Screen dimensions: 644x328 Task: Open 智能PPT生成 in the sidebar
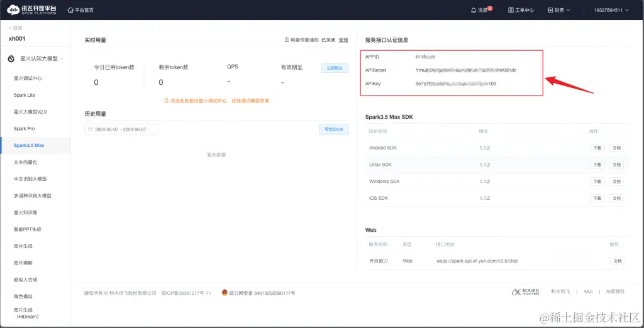28,229
